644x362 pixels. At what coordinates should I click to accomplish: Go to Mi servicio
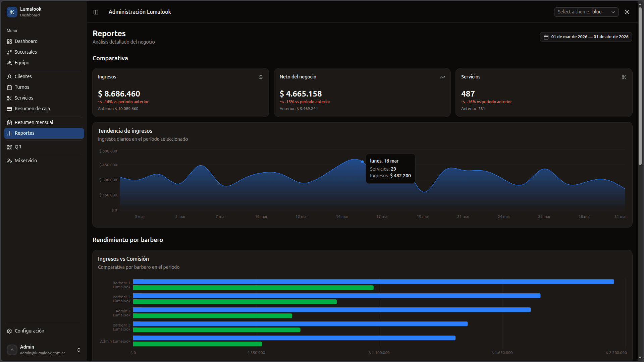tap(44, 161)
